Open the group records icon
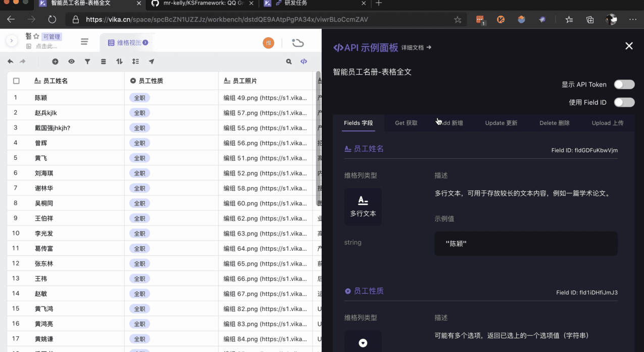The image size is (644, 352). click(104, 61)
